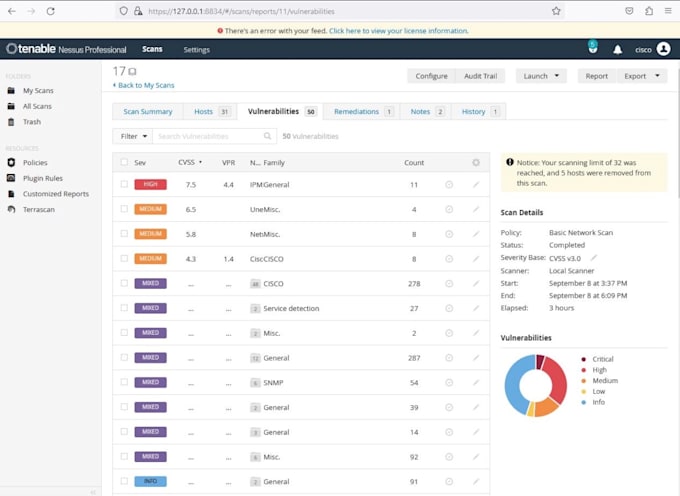
Task: Click the browser forward arrow
Action: click(x=31, y=11)
